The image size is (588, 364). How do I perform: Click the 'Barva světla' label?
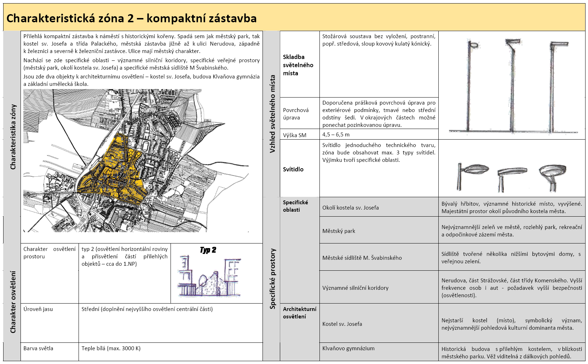(38, 348)
